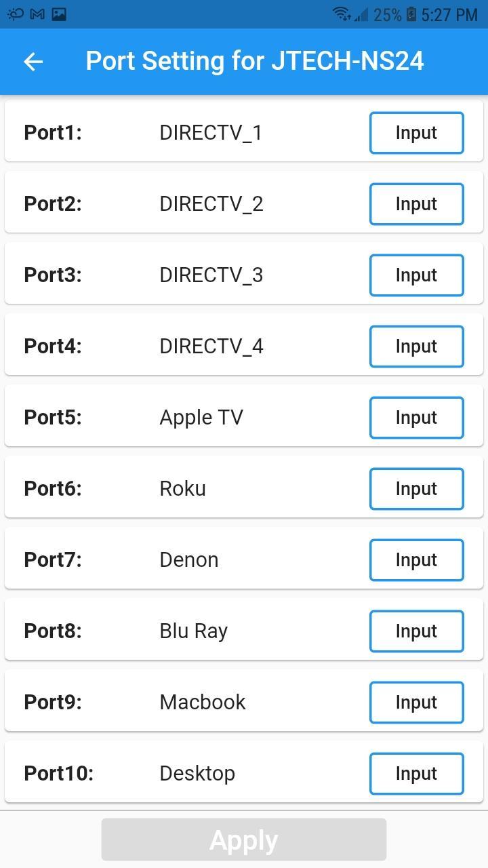Tap the back arrow icon
Viewport: 488px width, 868px height.
click(x=33, y=62)
